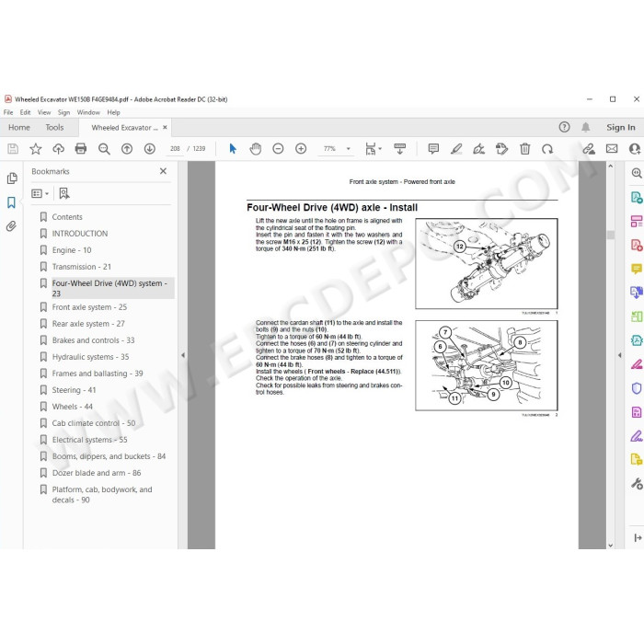Open the Find text magnifier icon
The height and width of the screenshot is (644, 644).
tap(104, 149)
